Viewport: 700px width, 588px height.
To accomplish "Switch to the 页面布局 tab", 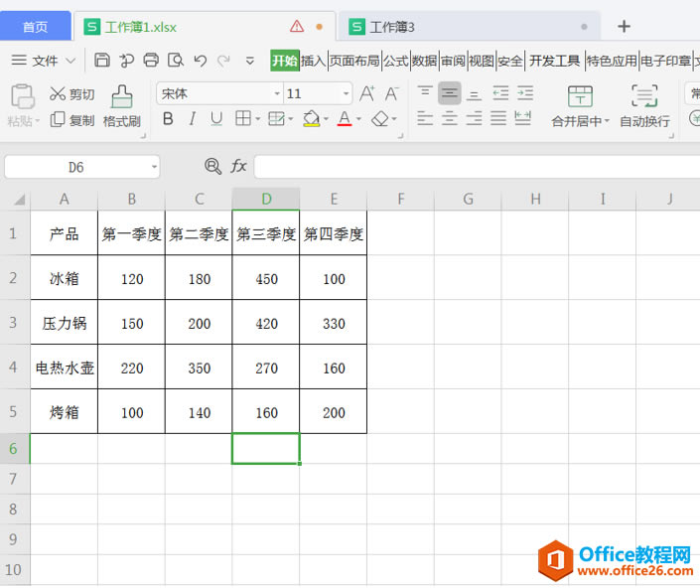I will (x=354, y=61).
